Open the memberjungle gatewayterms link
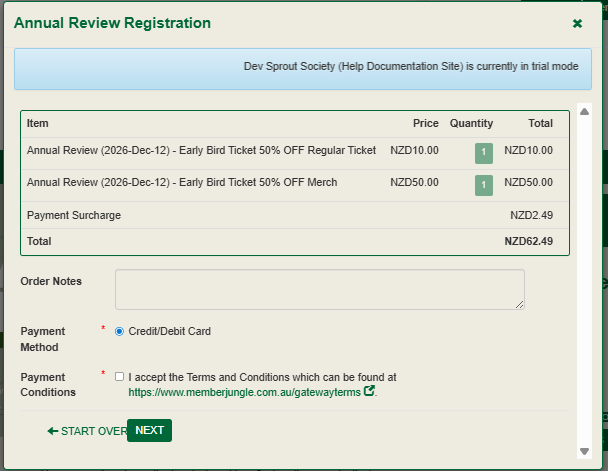Screen dimensions: 608x471 click(244, 393)
